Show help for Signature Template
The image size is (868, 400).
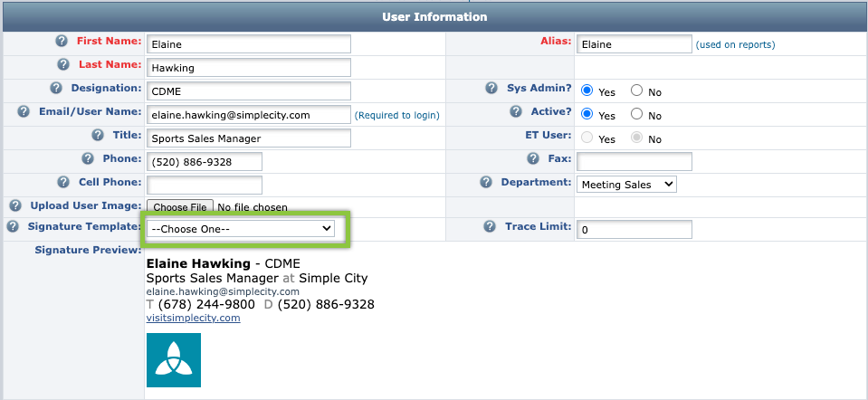(x=13, y=226)
